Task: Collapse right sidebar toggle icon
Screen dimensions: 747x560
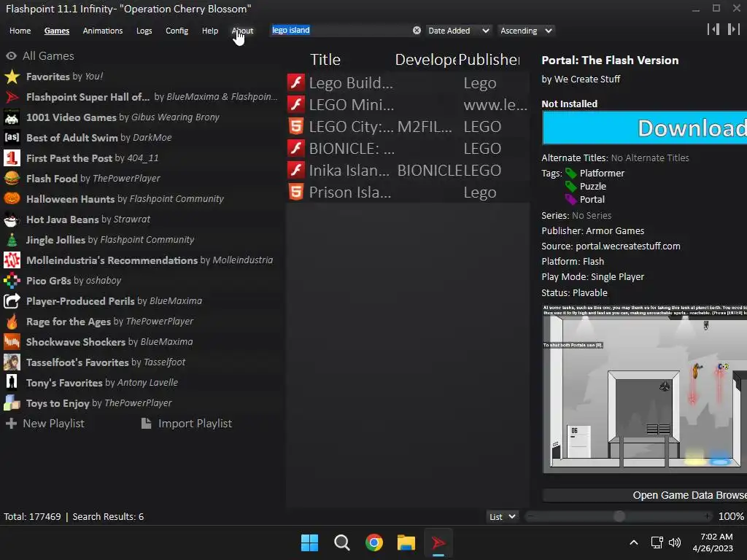Action: 733,29
